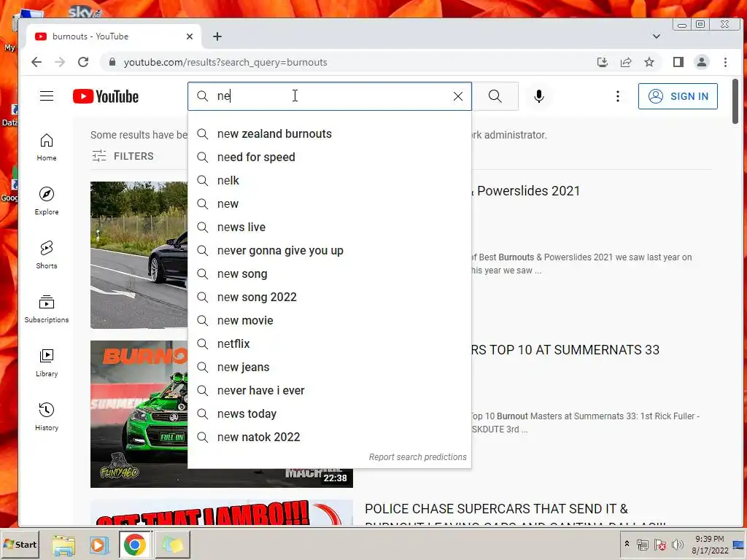Share this page using the share icon
The height and width of the screenshot is (560, 747).
[625, 62]
